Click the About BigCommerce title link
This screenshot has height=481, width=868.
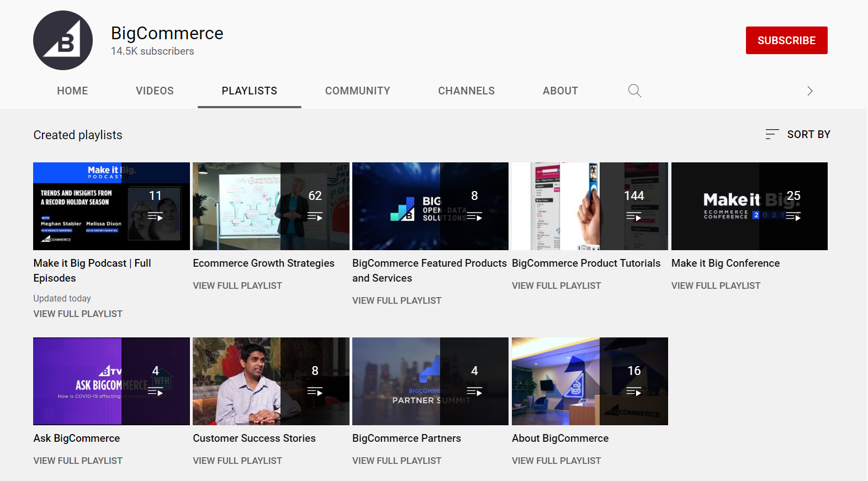click(x=560, y=438)
